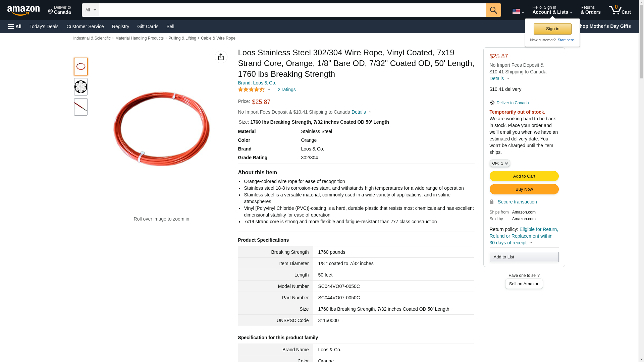Open the Qty quantity dropdown

tap(499, 163)
